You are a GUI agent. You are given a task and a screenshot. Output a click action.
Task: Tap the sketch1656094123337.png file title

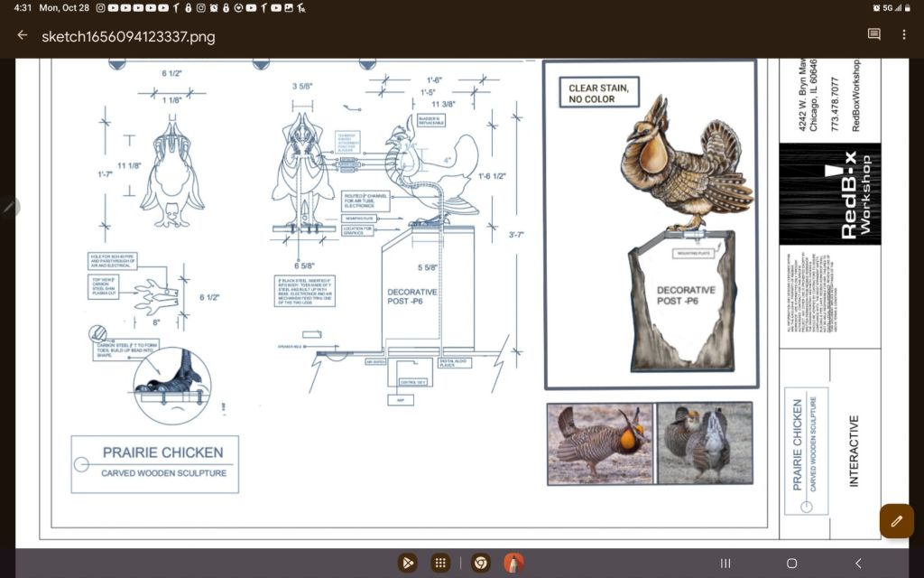(128, 37)
